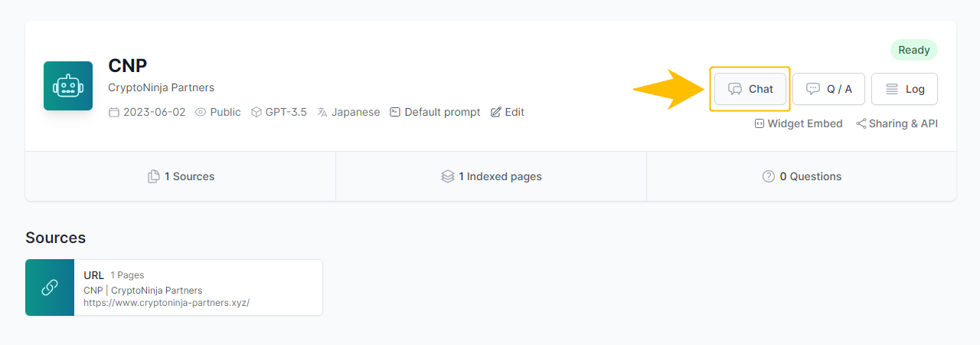Click the share icon beside Sharing & API
Viewport: 980px width, 345px height.
pyautogui.click(x=861, y=123)
